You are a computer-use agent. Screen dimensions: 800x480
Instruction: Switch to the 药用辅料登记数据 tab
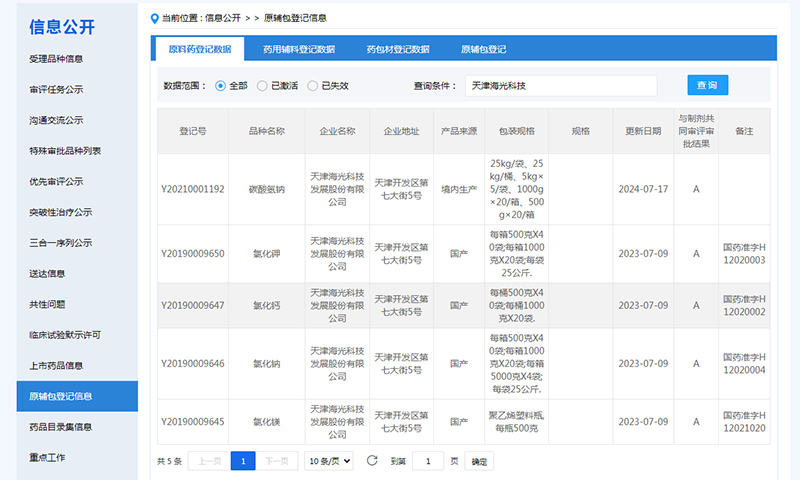(x=298, y=48)
